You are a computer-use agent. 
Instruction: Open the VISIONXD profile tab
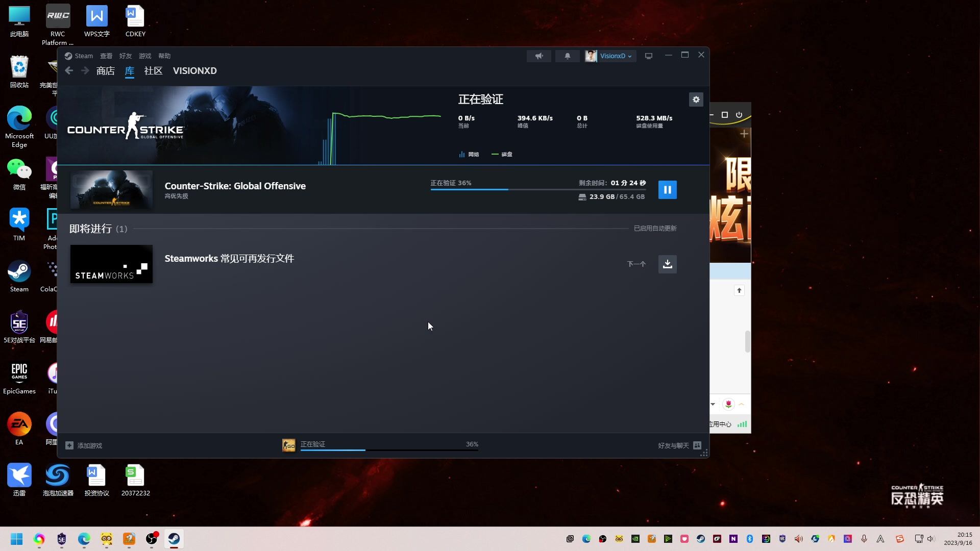pyautogui.click(x=194, y=71)
